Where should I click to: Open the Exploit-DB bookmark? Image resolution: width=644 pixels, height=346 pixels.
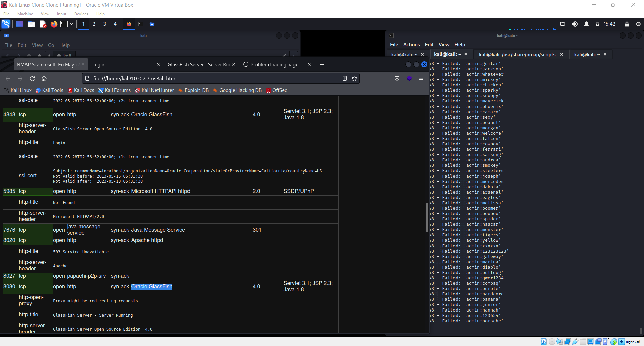tap(194, 90)
